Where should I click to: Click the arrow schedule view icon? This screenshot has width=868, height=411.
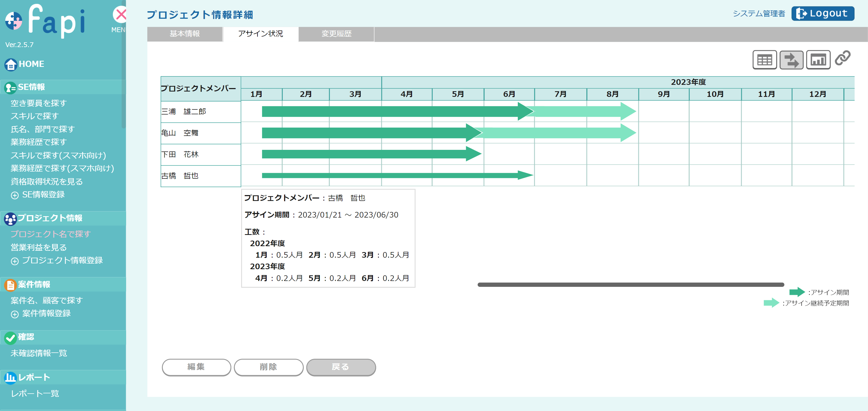pyautogui.click(x=791, y=60)
